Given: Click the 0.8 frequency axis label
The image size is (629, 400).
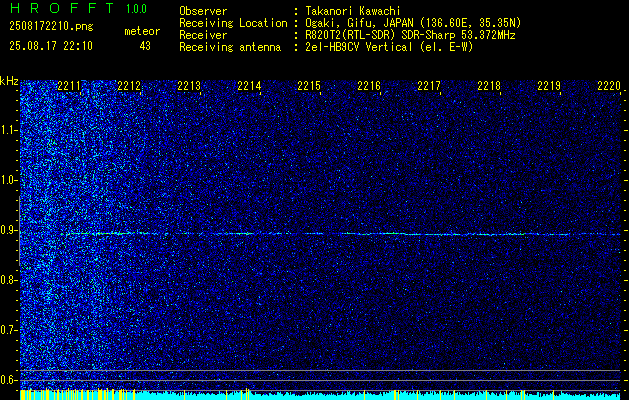Looking at the screenshot, I should pyautogui.click(x=8, y=280).
